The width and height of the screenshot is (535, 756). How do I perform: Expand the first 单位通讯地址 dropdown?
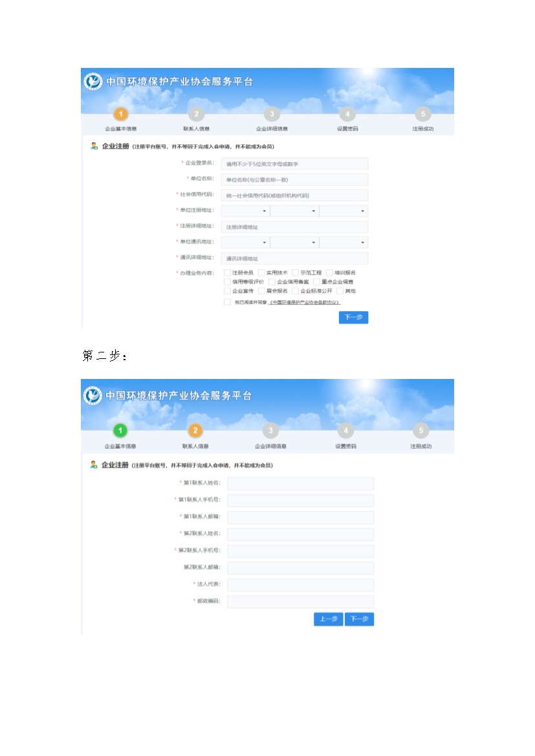pos(245,243)
